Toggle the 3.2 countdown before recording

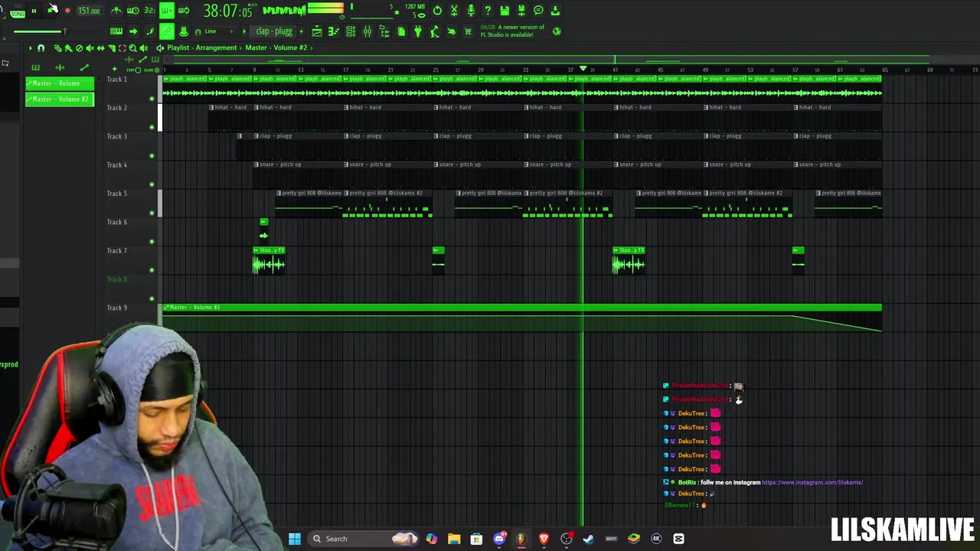149,11
